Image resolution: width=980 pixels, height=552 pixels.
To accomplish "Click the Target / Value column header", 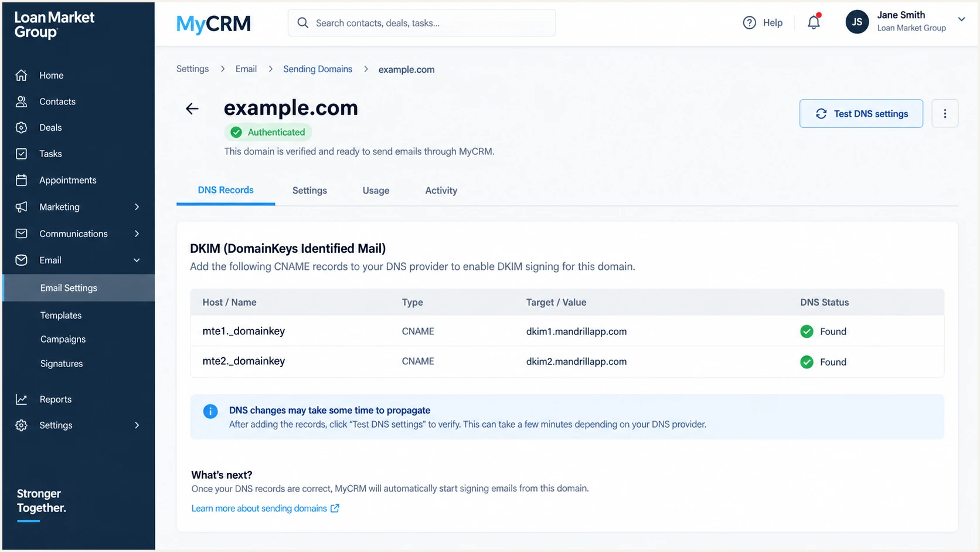I will (x=556, y=302).
